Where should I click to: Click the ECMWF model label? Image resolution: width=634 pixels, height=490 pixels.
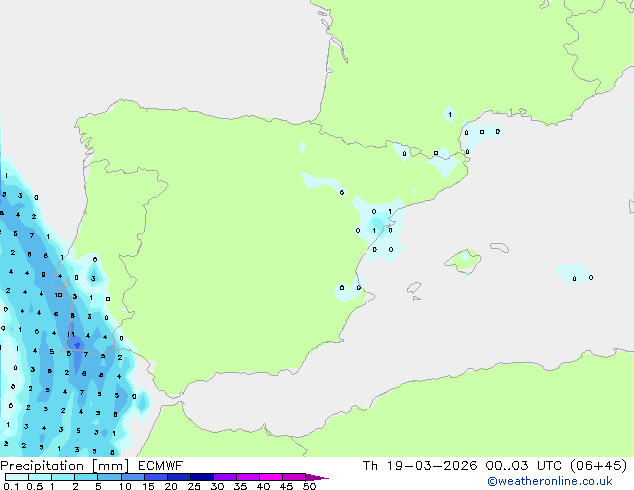pyautogui.click(x=161, y=466)
